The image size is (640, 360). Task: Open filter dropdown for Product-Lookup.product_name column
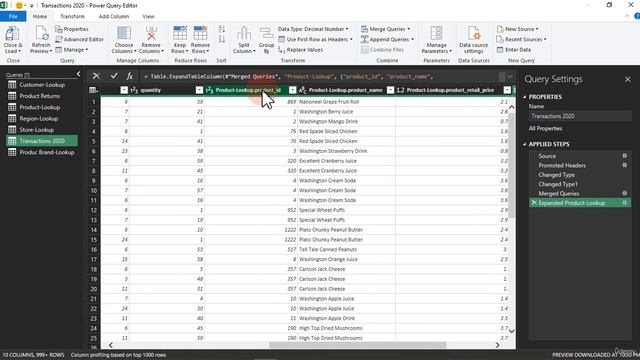tap(390, 90)
